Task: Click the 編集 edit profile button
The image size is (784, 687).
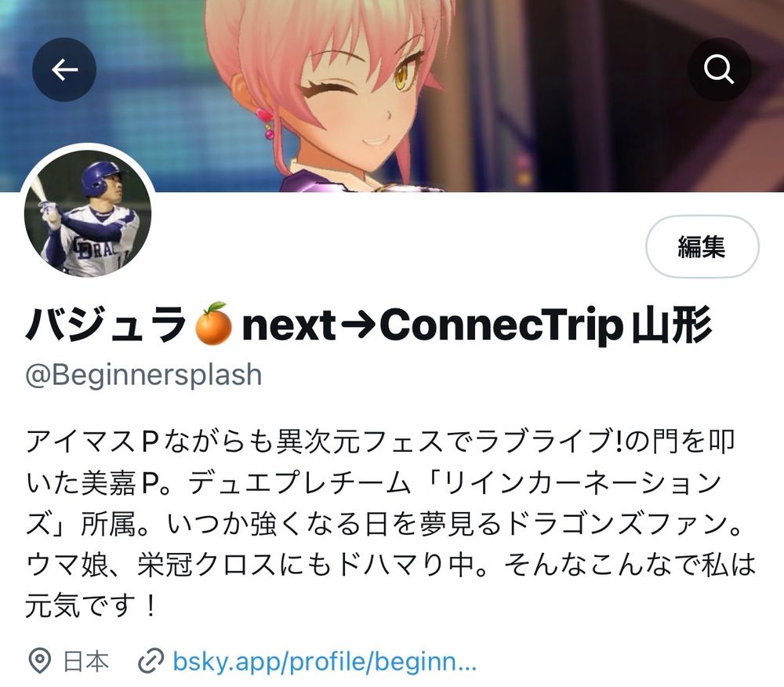Action: pos(702,246)
